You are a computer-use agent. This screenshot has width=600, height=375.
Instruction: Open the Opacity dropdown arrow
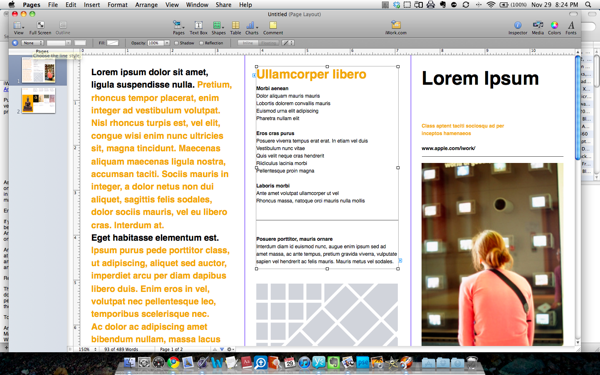pos(167,43)
